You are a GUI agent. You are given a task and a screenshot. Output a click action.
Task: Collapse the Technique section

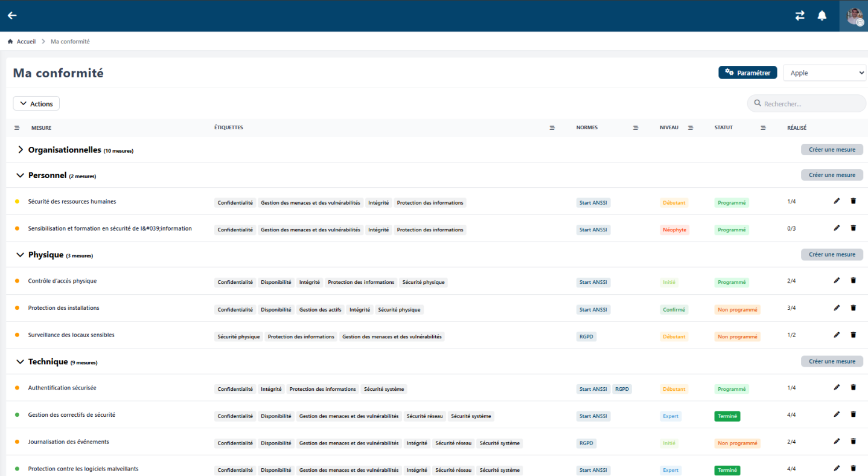point(21,362)
